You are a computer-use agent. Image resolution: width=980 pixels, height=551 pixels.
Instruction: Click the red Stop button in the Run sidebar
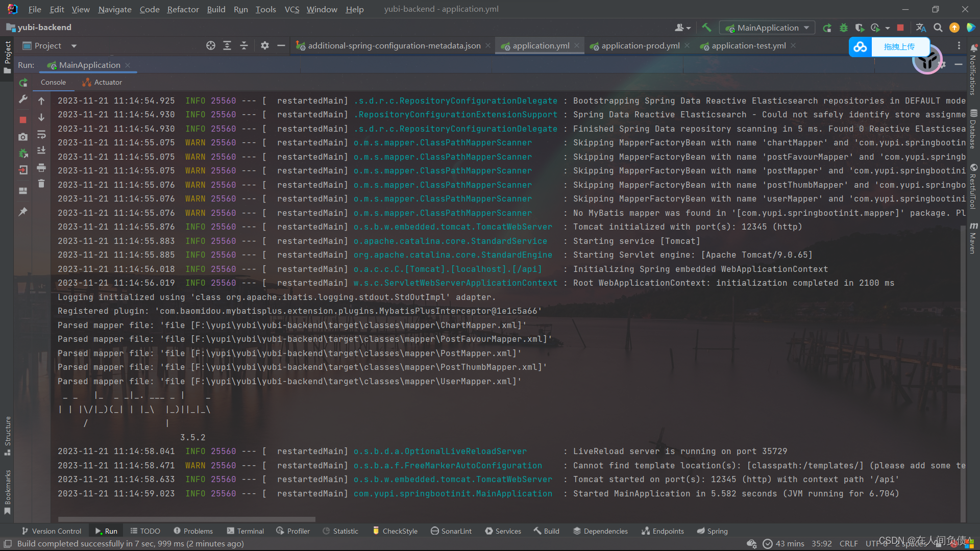pos(23,120)
